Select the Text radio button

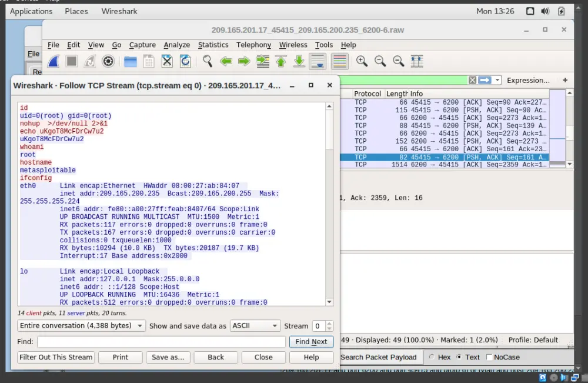pos(459,357)
